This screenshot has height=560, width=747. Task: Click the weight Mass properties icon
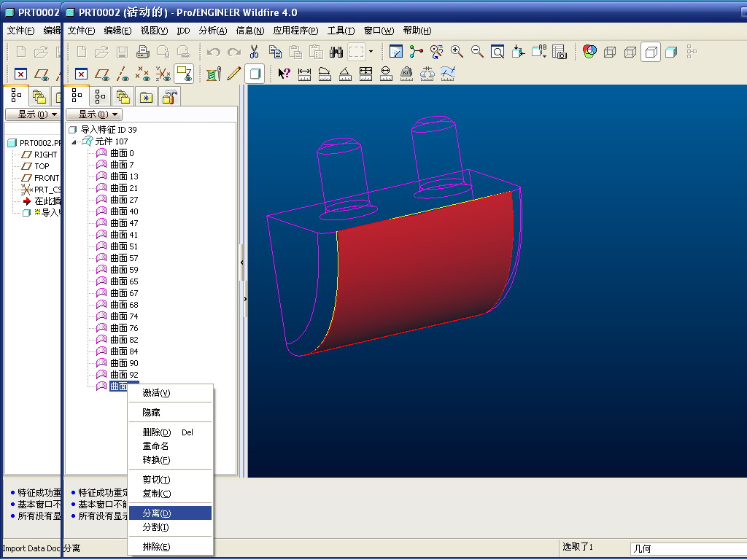tap(406, 74)
